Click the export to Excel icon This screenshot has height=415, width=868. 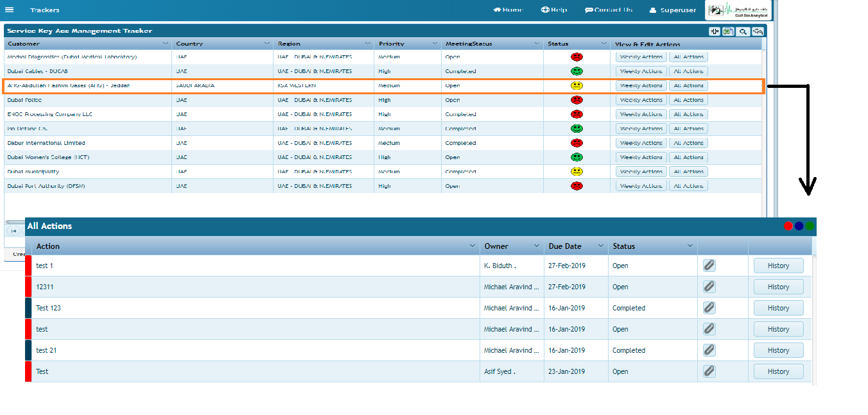[728, 31]
